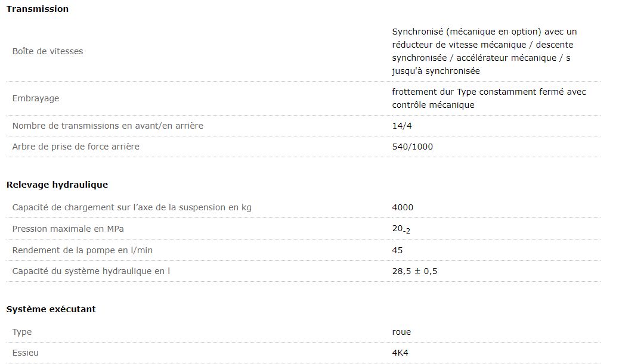Image resolution: width=619 pixels, height=364 pixels.
Task: Click the Synchronisé gearbox description text
Action: pos(484,51)
